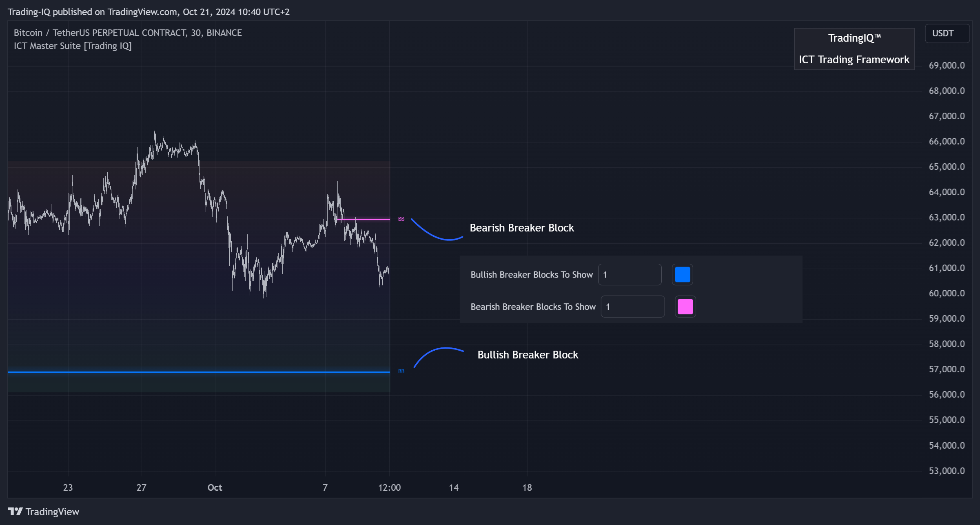This screenshot has height=525, width=980.
Task: Click the 18 date label on time axis
Action: point(527,487)
